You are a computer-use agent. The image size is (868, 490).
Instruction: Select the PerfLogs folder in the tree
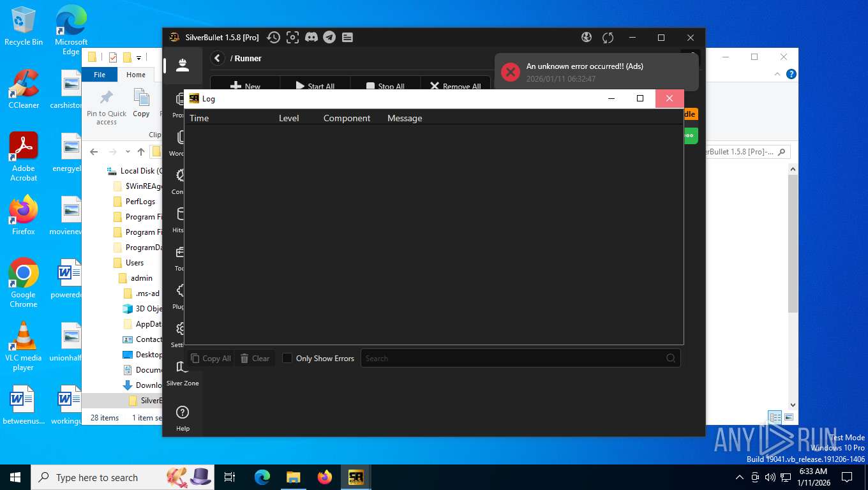pyautogui.click(x=140, y=202)
